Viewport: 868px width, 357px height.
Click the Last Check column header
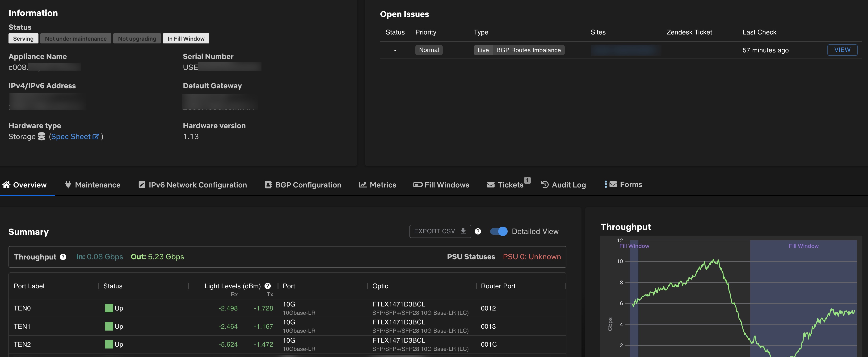click(x=759, y=32)
